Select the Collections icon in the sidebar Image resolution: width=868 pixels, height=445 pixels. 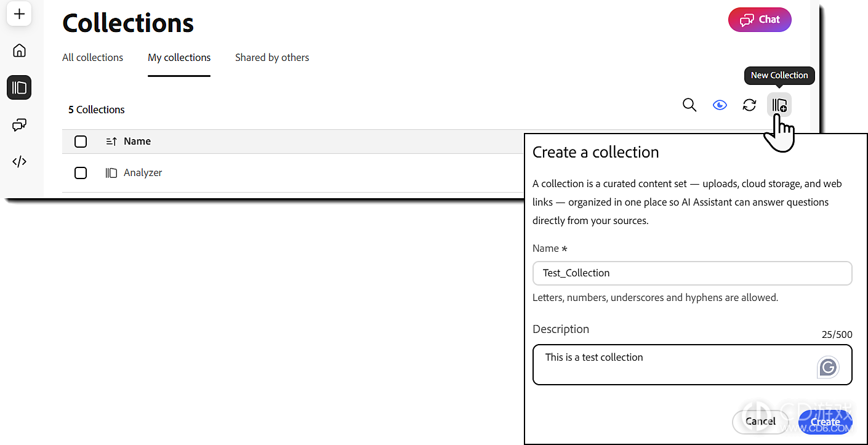click(x=19, y=87)
